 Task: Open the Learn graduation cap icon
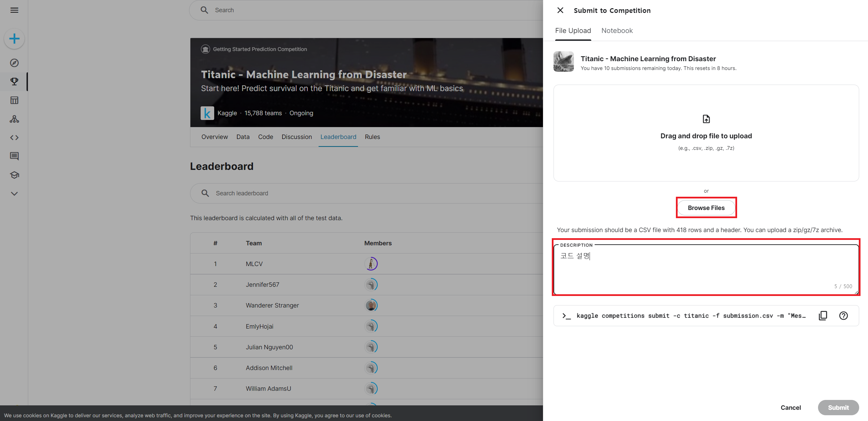(x=14, y=175)
